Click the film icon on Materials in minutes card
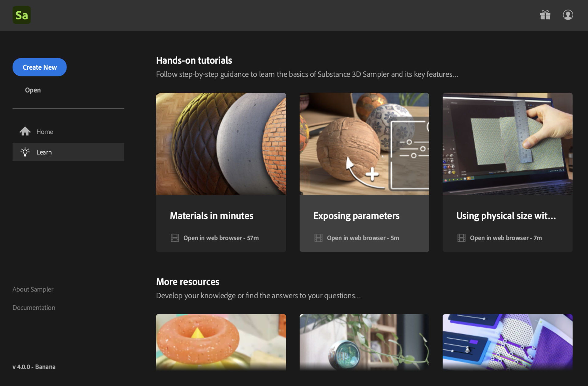This screenshot has height=386, width=588. click(x=175, y=238)
